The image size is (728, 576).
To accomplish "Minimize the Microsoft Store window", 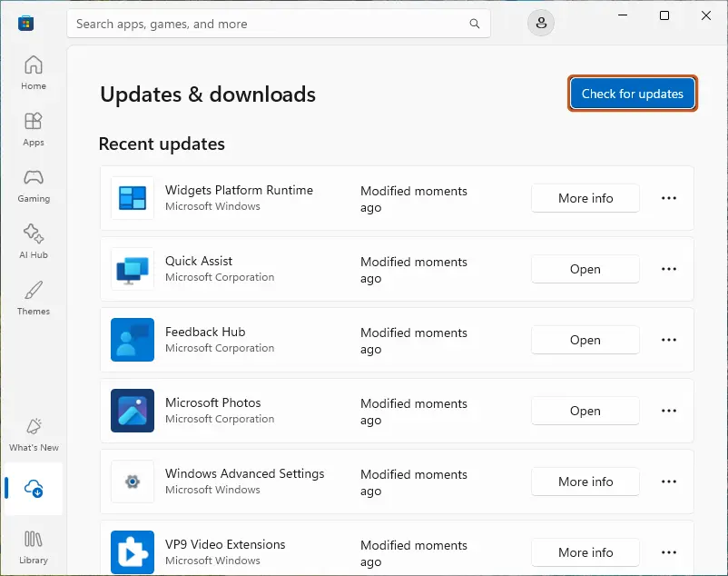I will point(623,15).
